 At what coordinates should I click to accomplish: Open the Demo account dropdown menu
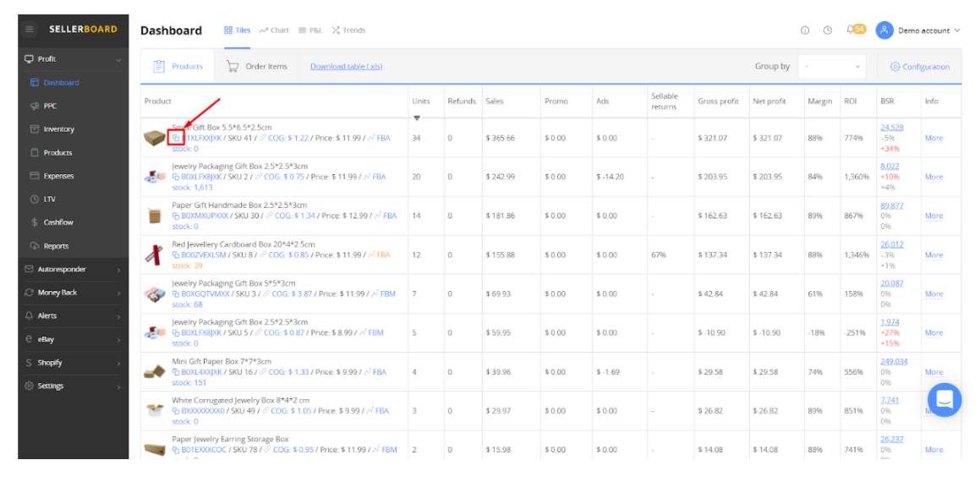928,30
